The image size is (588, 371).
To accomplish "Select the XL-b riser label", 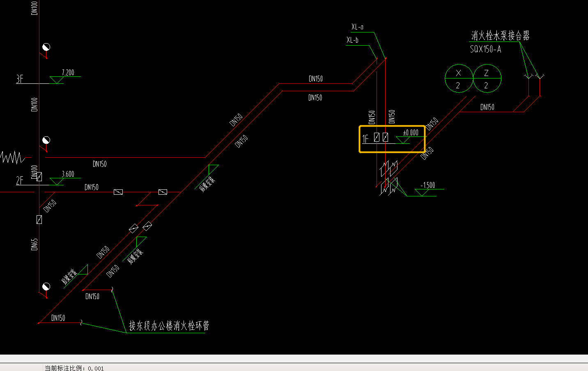I will pyautogui.click(x=352, y=40).
